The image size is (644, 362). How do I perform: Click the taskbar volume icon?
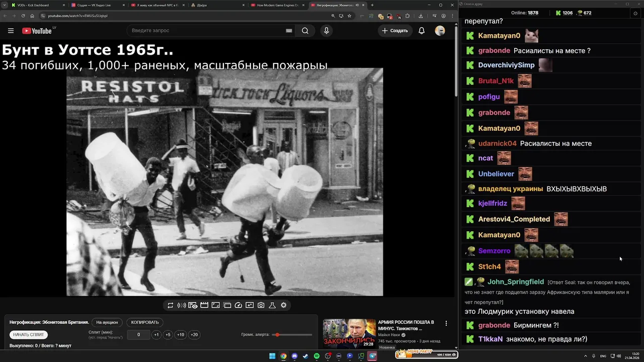coord(618,356)
